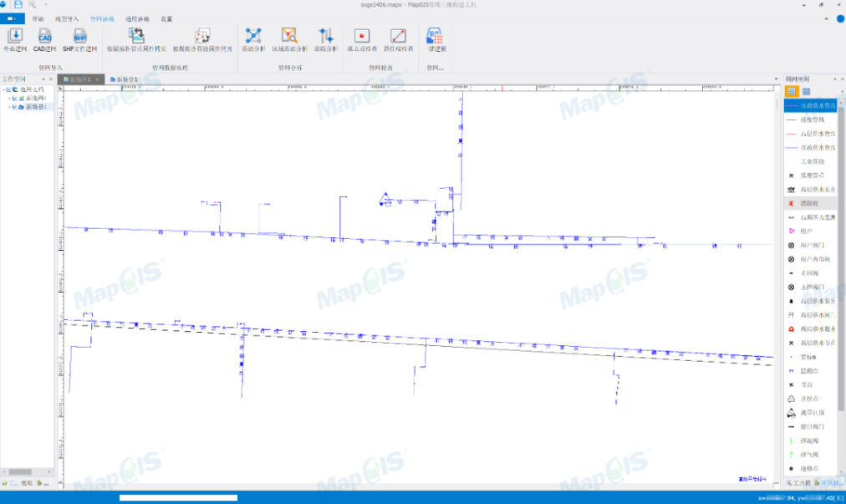Select the 开挖点 triangle legend symbol
846x504 pixels.
792,399
